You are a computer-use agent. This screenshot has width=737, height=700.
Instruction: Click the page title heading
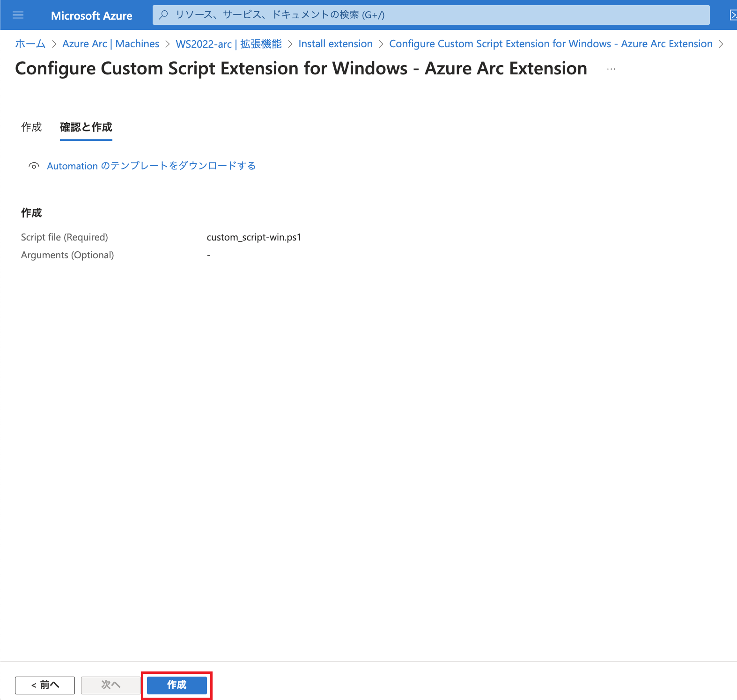[x=301, y=69]
